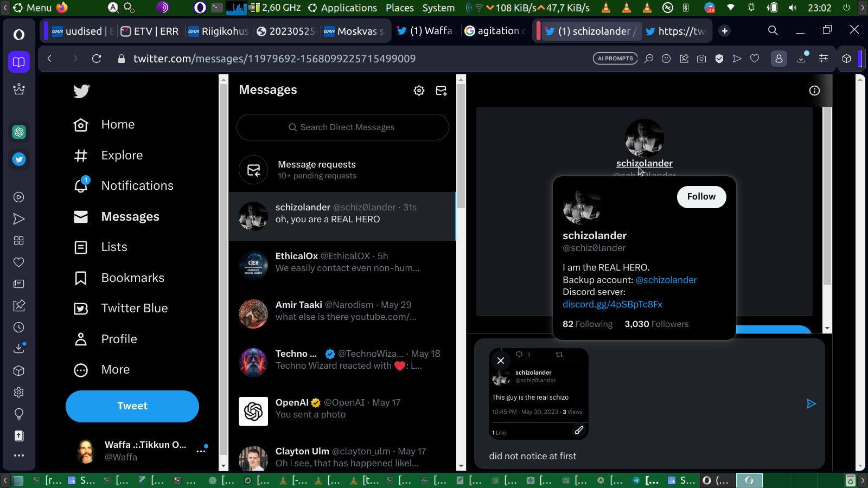This screenshot has width=868, height=488.
Task: Click the Twitter bird logo
Action: click(x=81, y=91)
